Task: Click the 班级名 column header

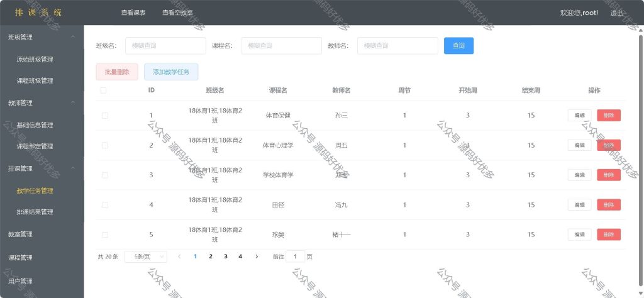Action: 215,91
